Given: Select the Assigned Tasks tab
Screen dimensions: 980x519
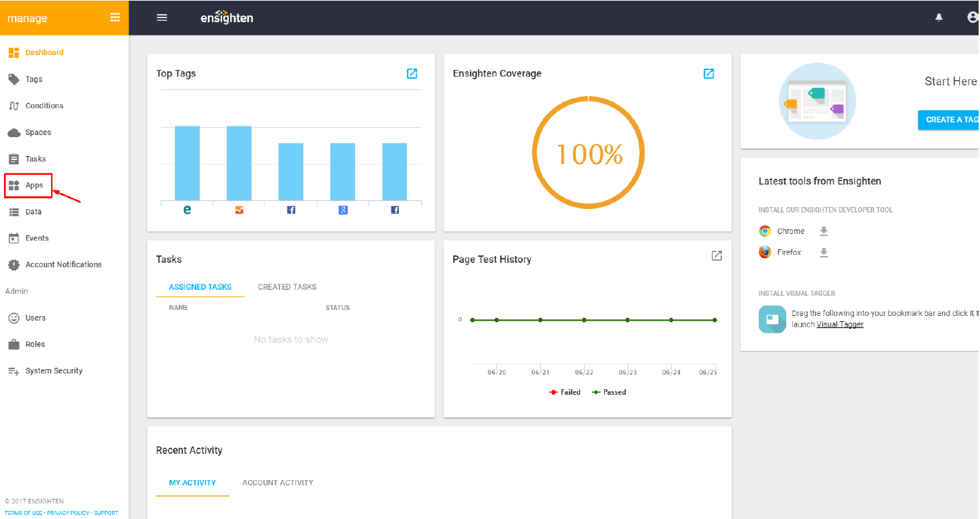Looking at the screenshot, I should 200,287.
